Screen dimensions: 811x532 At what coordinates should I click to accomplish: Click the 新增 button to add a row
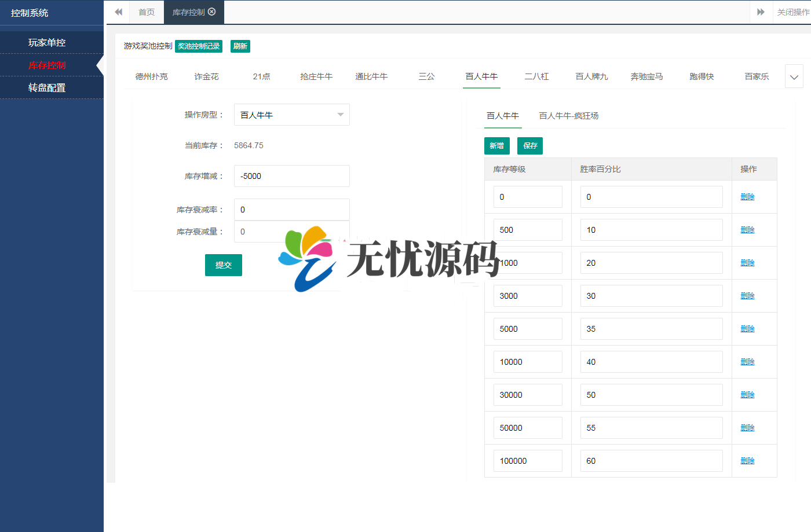pyautogui.click(x=496, y=146)
